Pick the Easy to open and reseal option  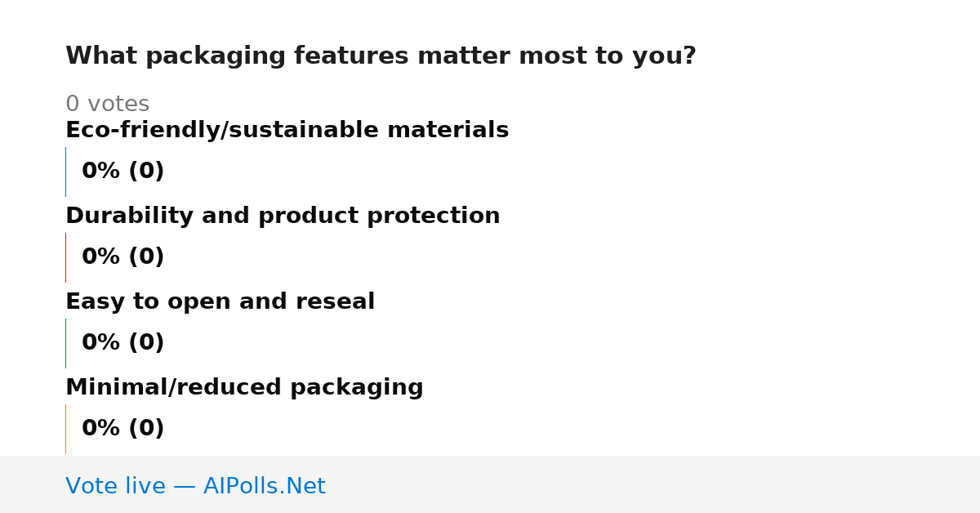tap(220, 301)
